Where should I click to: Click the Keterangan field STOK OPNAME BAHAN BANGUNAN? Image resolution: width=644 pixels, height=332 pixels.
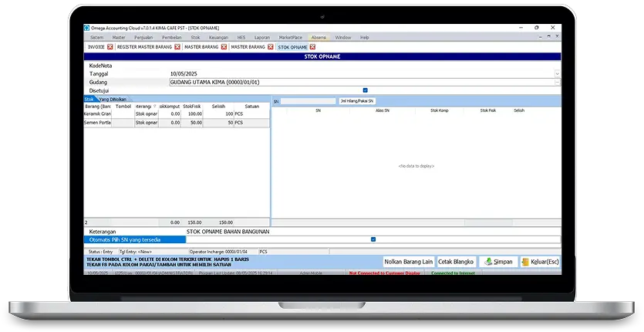(373, 232)
